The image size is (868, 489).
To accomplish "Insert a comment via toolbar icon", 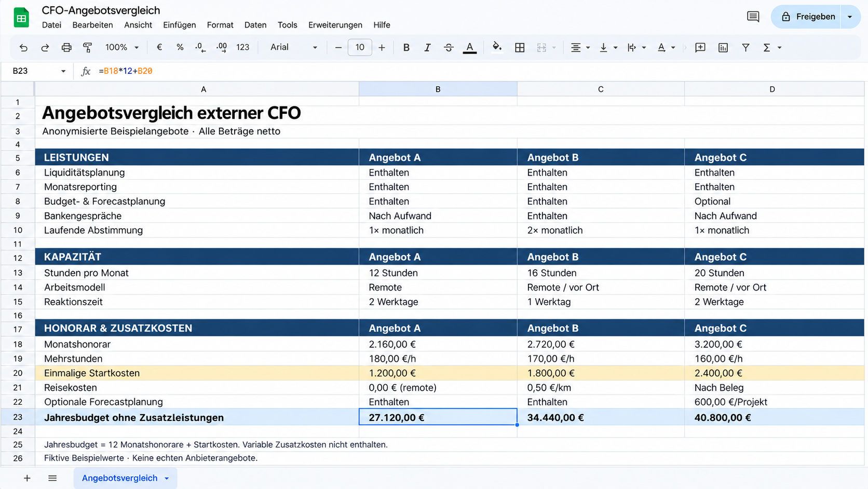I will [x=700, y=48].
